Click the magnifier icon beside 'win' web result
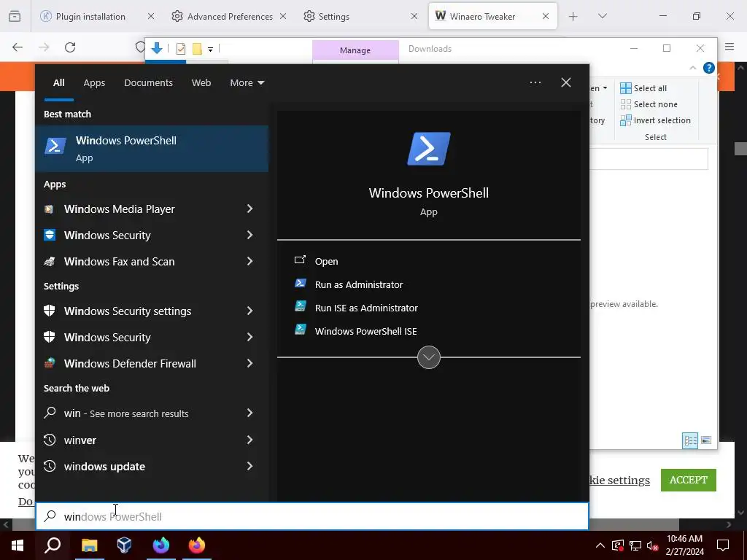 [x=50, y=413]
